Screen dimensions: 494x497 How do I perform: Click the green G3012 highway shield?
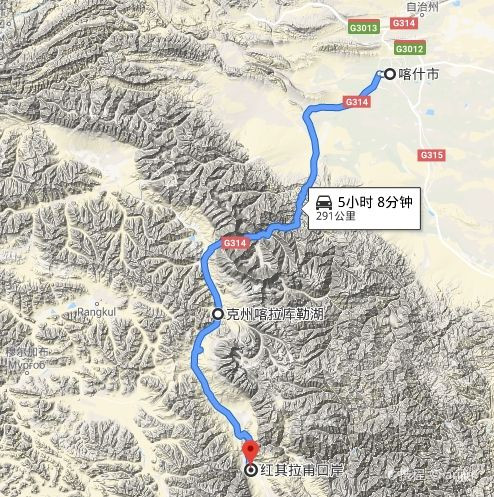tap(410, 49)
